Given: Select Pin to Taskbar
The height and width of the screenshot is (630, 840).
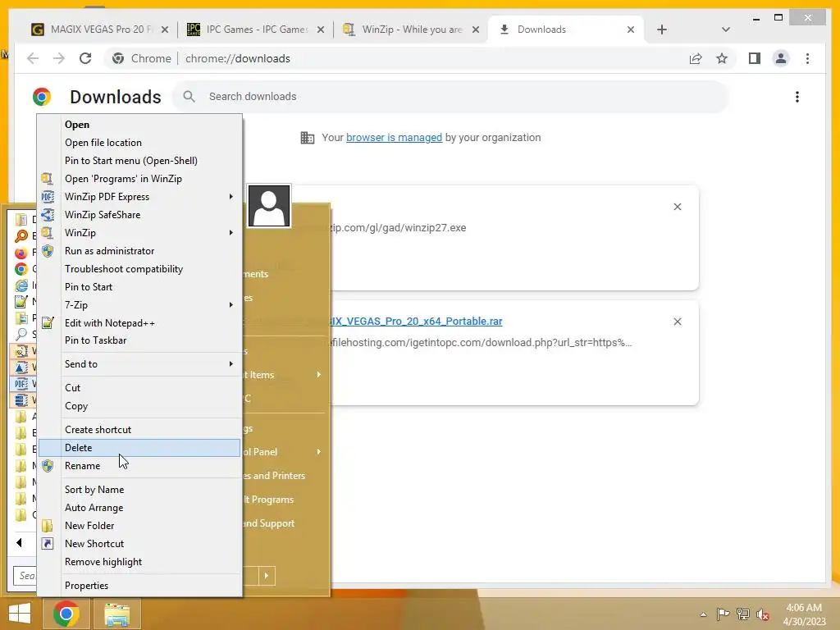Looking at the screenshot, I should tap(139, 340).
